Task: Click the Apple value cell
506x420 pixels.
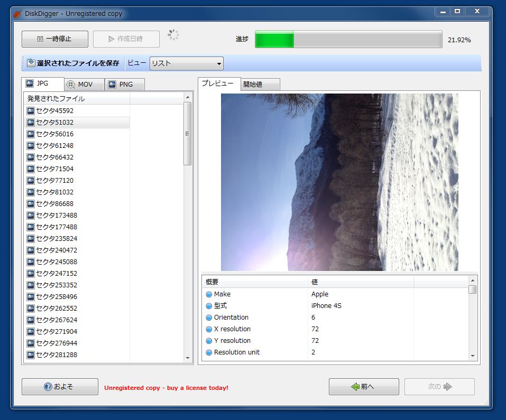Action: coord(320,294)
